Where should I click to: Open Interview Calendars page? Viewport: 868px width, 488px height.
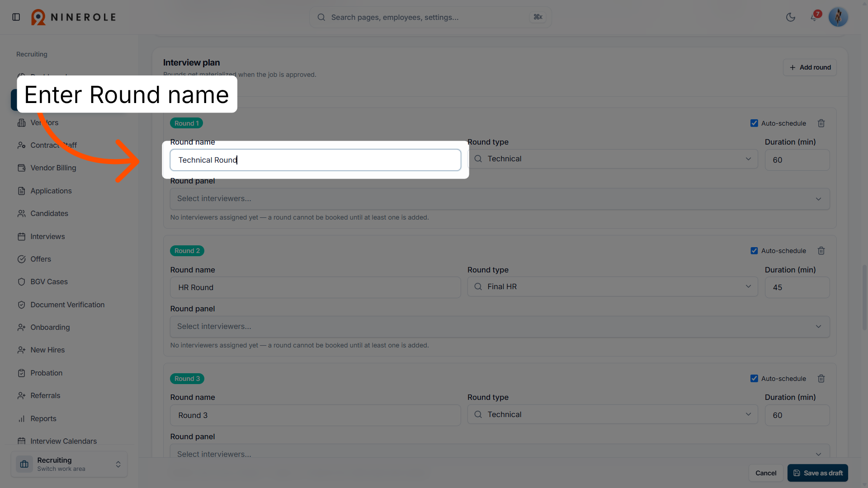pos(63,441)
